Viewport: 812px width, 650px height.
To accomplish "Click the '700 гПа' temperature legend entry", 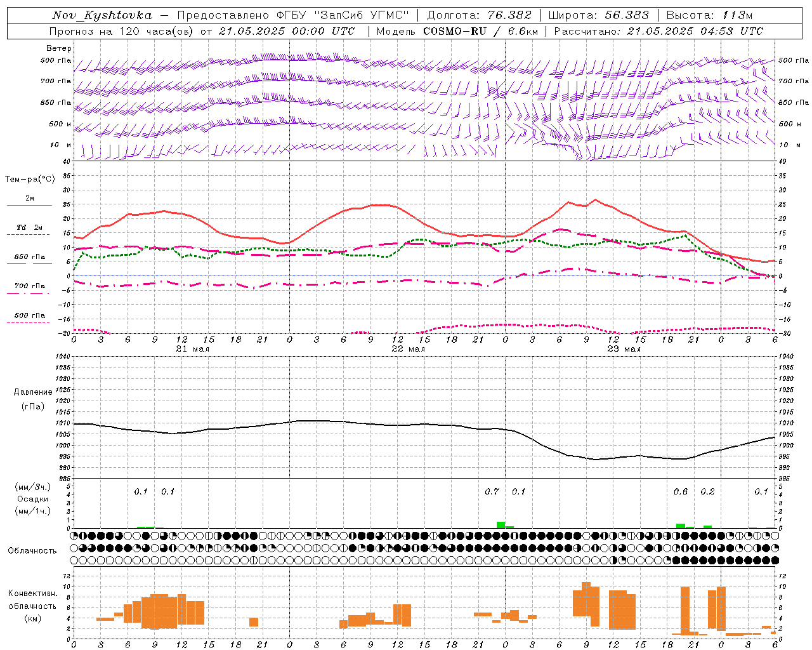I will point(30,286).
